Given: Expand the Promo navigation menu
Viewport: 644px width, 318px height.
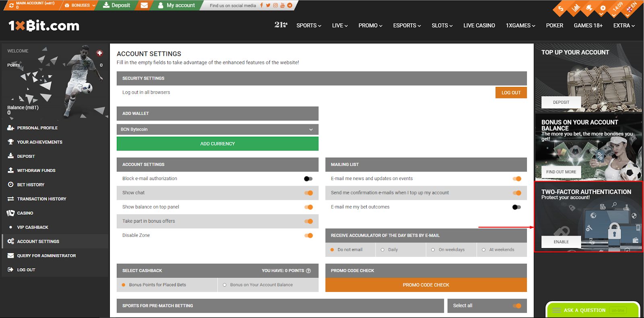Looking at the screenshot, I should [370, 25].
